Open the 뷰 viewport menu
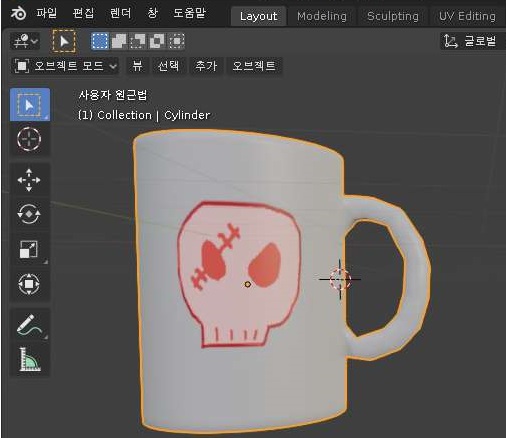The height and width of the screenshot is (438, 506). click(x=137, y=66)
